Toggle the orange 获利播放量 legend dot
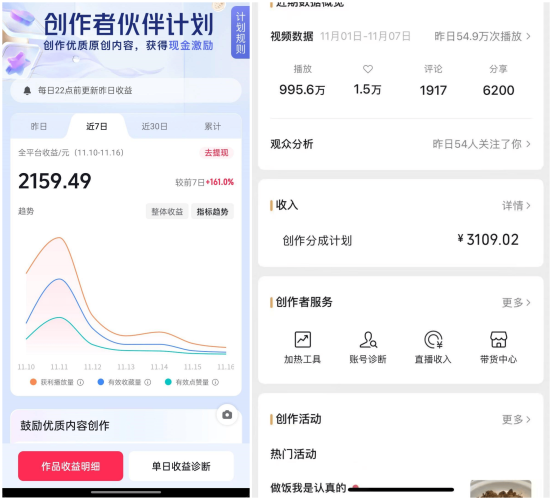Screen dimensions: 552x500 click(x=33, y=382)
